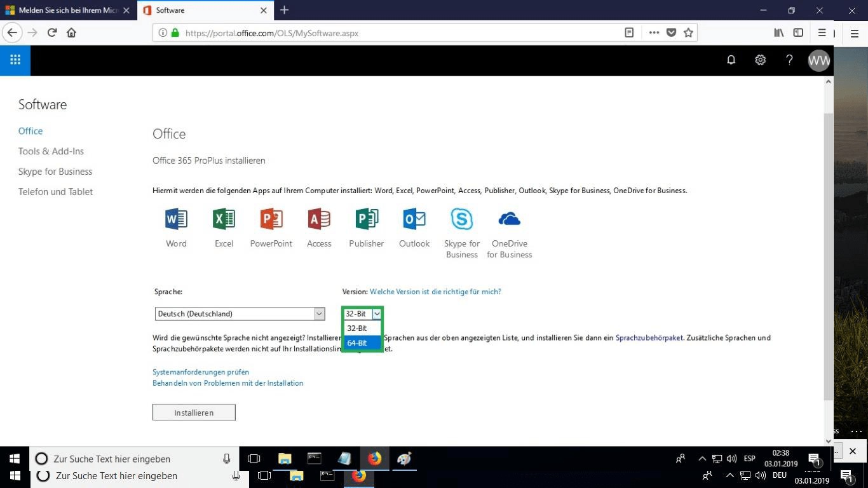868x488 pixels.
Task: Expand the Sprache language dropdown
Action: click(x=319, y=314)
